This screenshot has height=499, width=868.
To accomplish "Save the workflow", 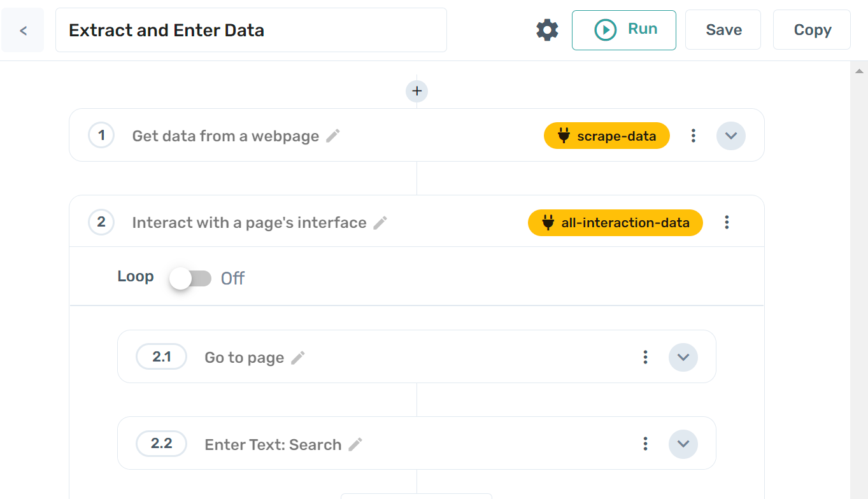I will 723,30.
